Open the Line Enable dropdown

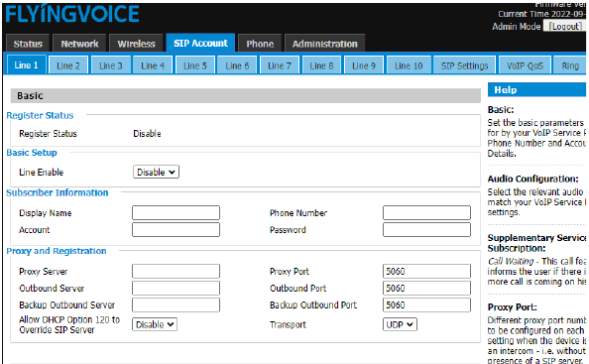pyautogui.click(x=156, y=172)
